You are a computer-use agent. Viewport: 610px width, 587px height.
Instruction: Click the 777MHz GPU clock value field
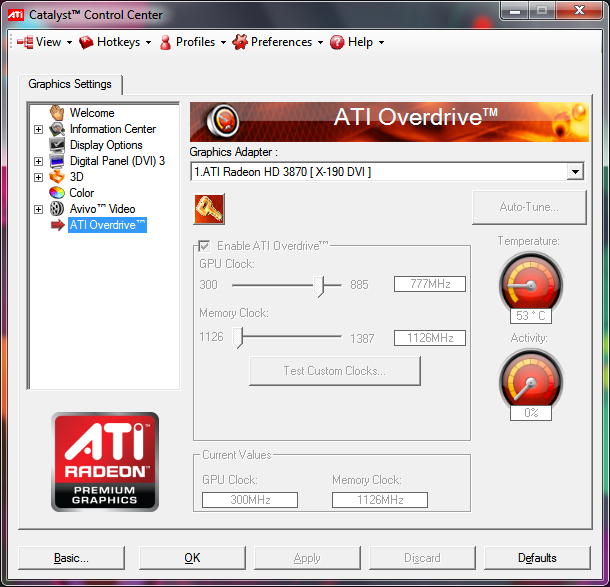[x=430, y=284]
